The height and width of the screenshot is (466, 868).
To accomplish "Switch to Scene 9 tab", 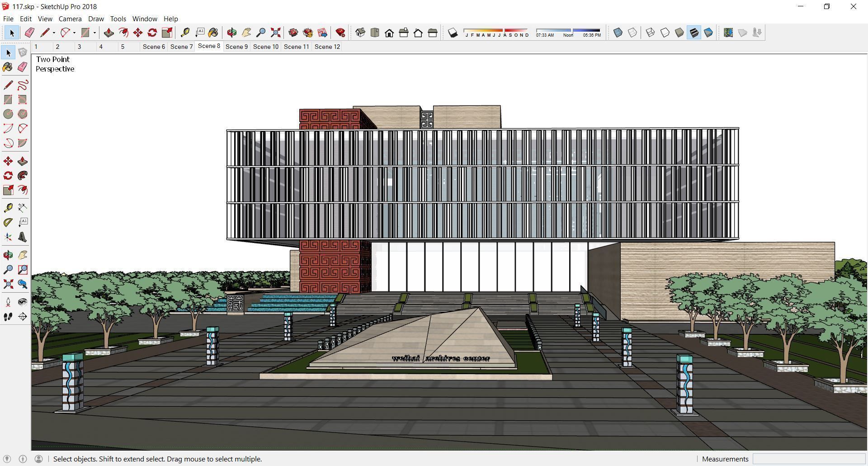I will point(236,47).
